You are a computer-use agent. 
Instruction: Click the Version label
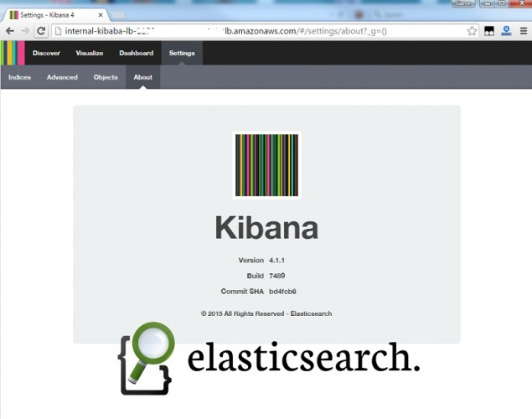click(251, 261)
